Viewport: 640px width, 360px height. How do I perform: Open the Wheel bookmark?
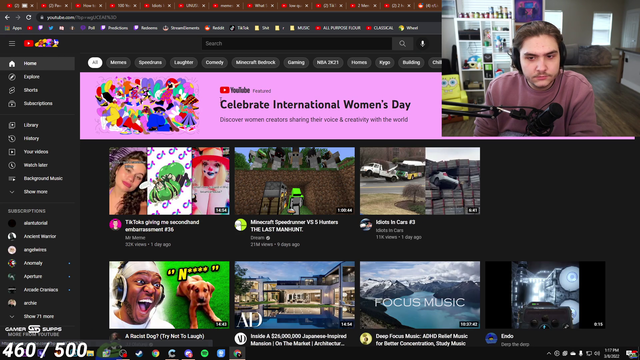(x=409, y=28)
